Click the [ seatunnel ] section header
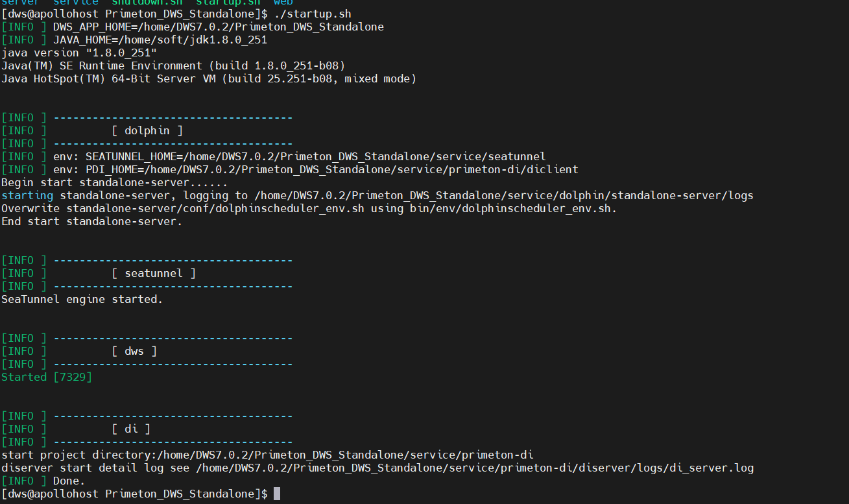 click(154, 273)
